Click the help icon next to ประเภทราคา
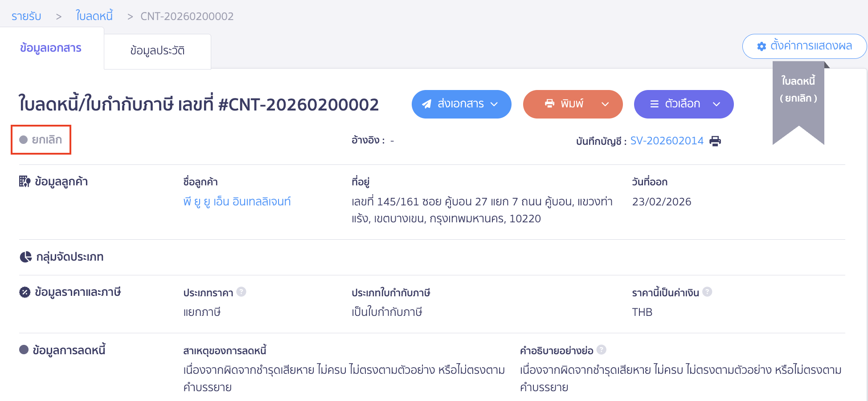 point(241,292)
